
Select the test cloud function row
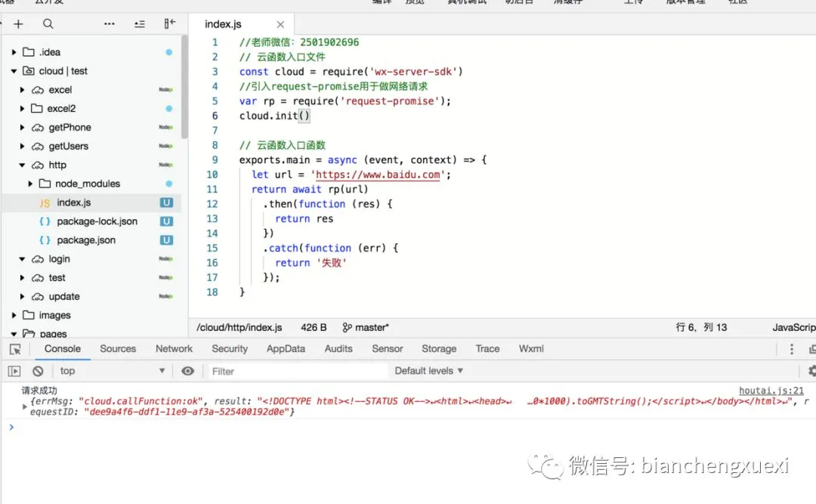tap(91, 277)
